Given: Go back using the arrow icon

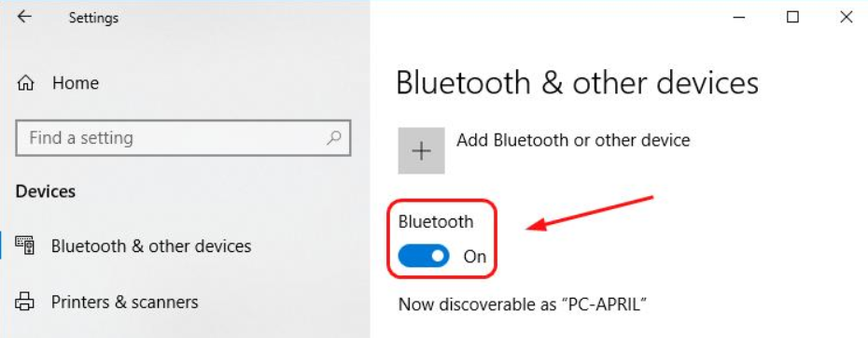Looking at the screenshot, I should coord(24,17).
